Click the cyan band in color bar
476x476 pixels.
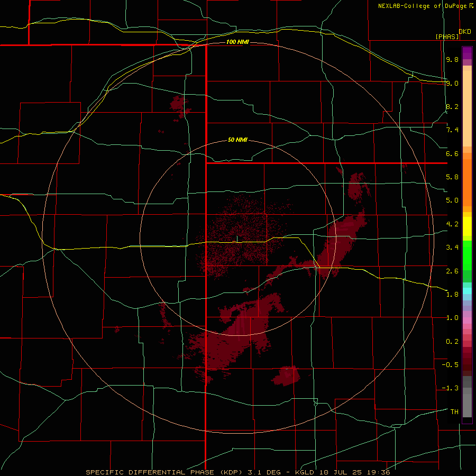tap(467, 291)
